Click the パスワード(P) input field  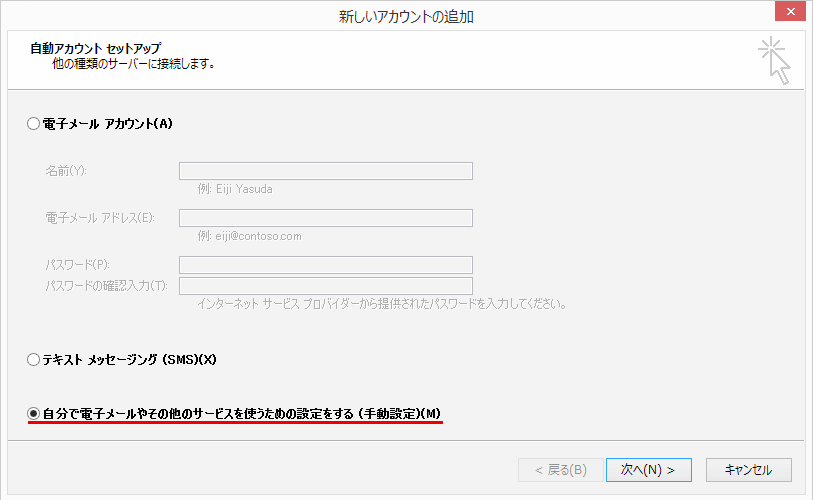(x=326, y=265)
